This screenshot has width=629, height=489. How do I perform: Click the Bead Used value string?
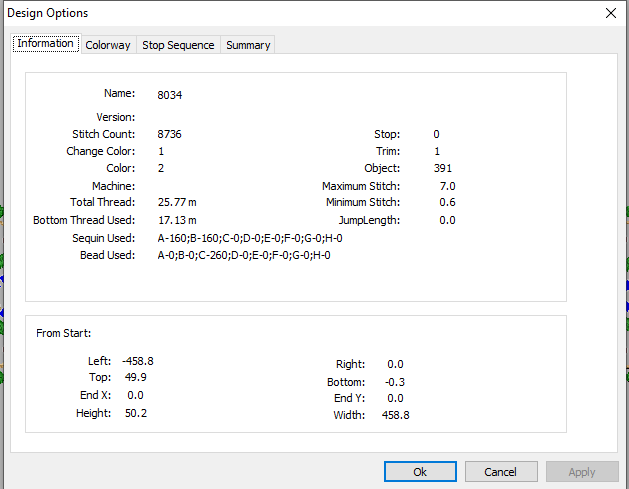244,255
